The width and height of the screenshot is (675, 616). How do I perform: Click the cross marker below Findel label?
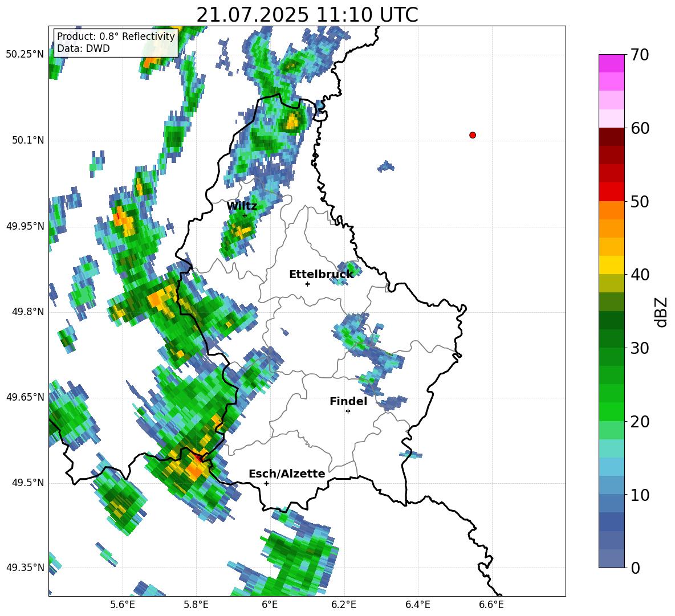coord(348,411)
